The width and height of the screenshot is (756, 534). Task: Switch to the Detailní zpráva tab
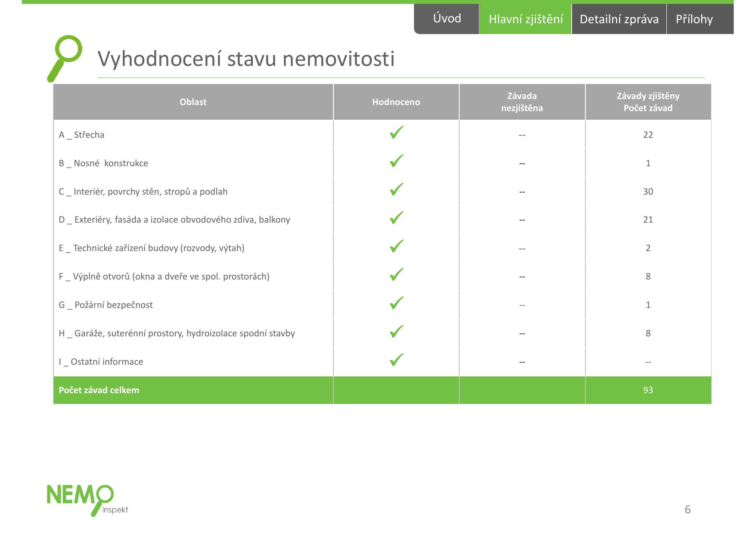coord(619,19)
